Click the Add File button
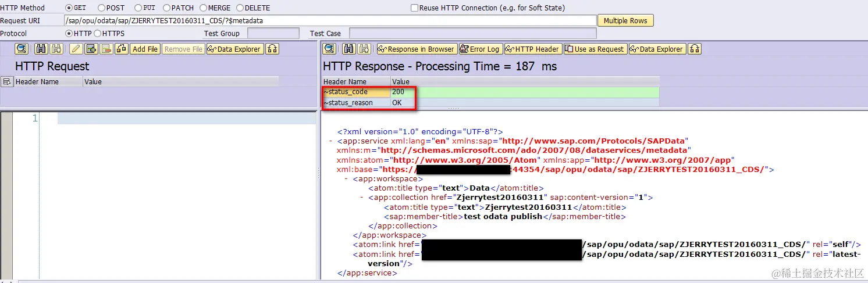This screenshot has width=868, height=283. 145,49
